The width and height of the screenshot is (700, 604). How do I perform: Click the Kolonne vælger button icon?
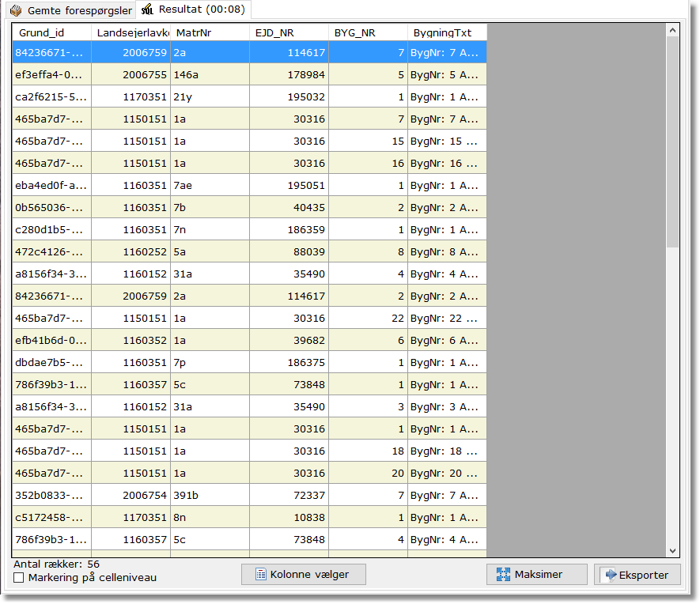coord(260,575)
